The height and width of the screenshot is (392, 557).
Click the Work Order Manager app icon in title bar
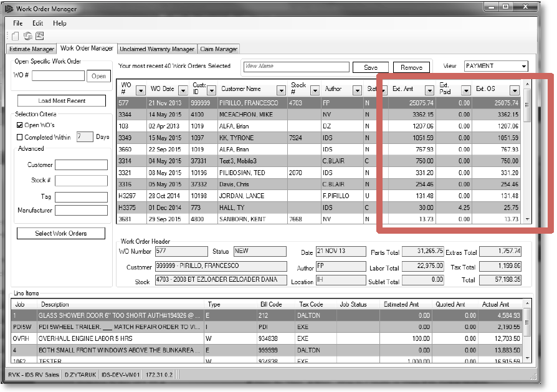click(9, 9)
